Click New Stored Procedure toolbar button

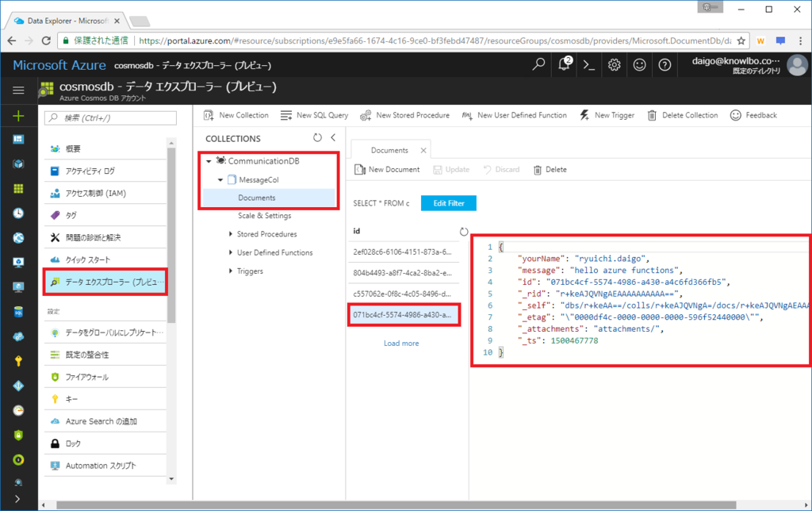pyautogui.click(x=405, y=115)
